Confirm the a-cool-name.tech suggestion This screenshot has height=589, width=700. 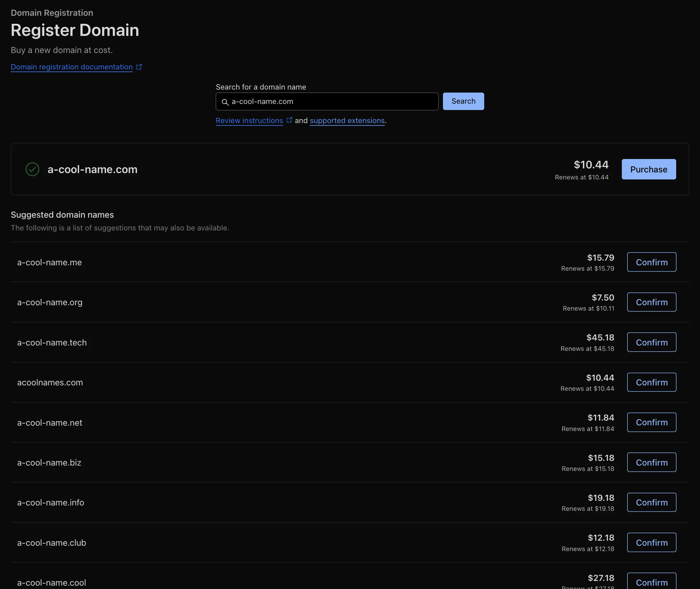coord(651,342)
